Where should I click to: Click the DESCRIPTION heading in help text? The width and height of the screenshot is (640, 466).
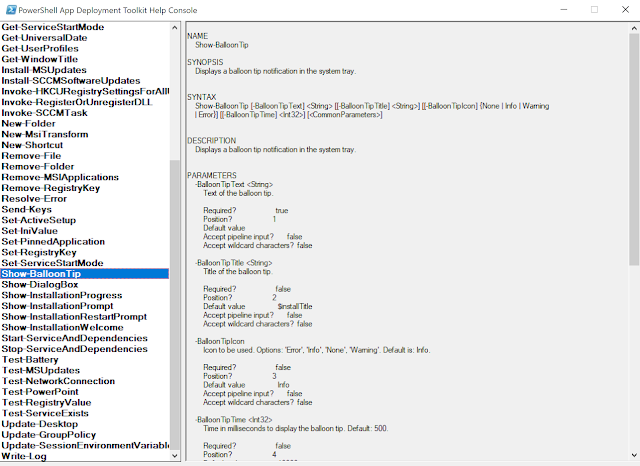point(211,140)
